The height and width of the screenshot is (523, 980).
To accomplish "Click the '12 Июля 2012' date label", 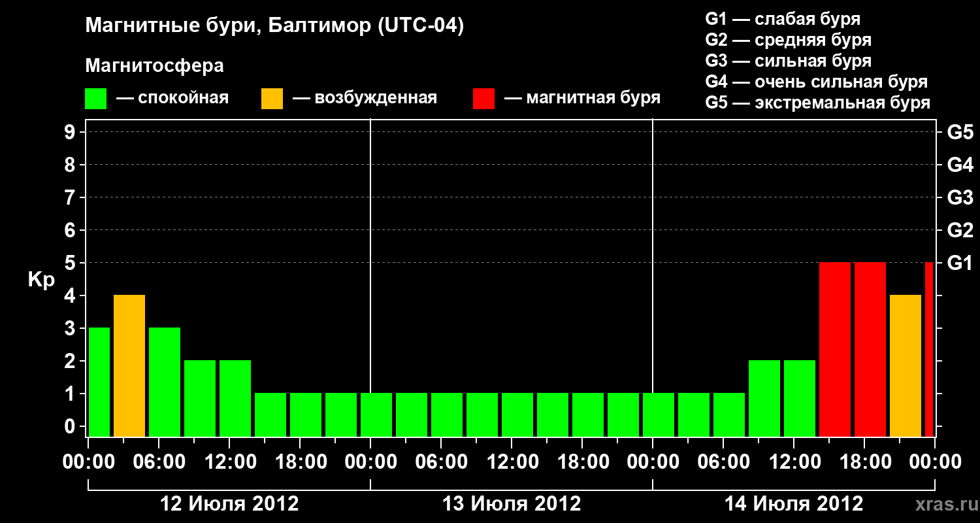I will pyautogui.click(x=229, y=503).
